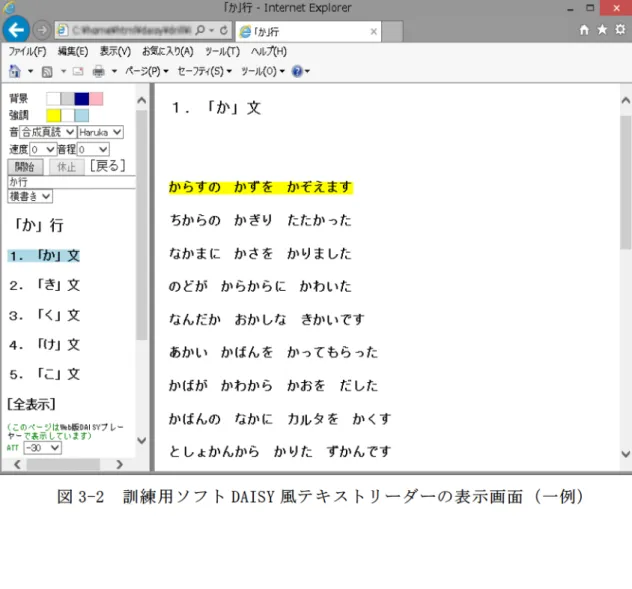Click left panel horizontal scroll right arrow

[x=119, y=464]
